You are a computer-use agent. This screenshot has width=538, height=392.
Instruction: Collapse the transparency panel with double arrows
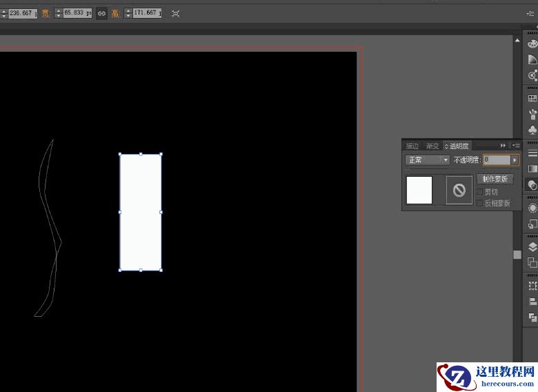point(503,146)
